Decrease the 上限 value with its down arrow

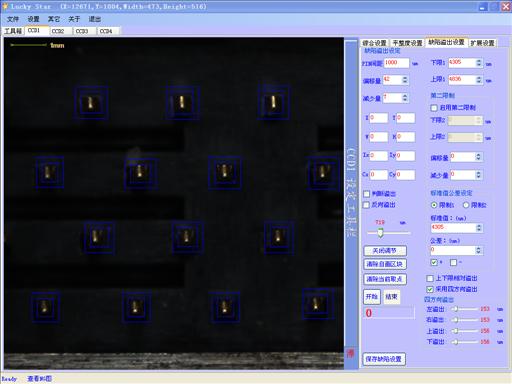click(x=479, y=81)
